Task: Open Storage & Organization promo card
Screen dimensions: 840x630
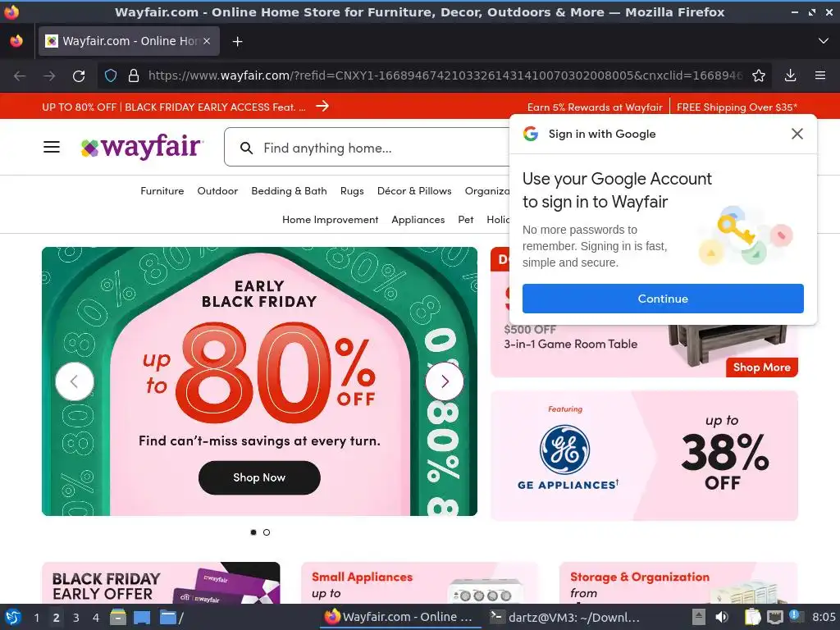Action: coord(678,583)
